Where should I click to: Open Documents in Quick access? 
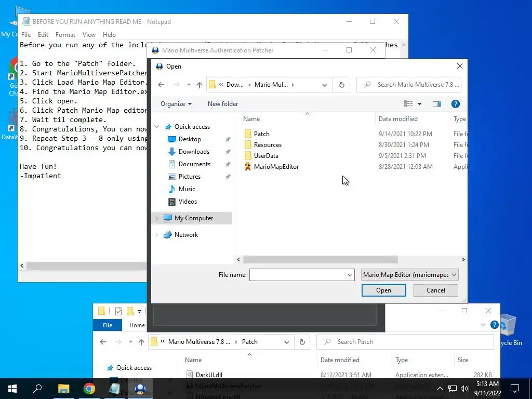click(194, 164)
